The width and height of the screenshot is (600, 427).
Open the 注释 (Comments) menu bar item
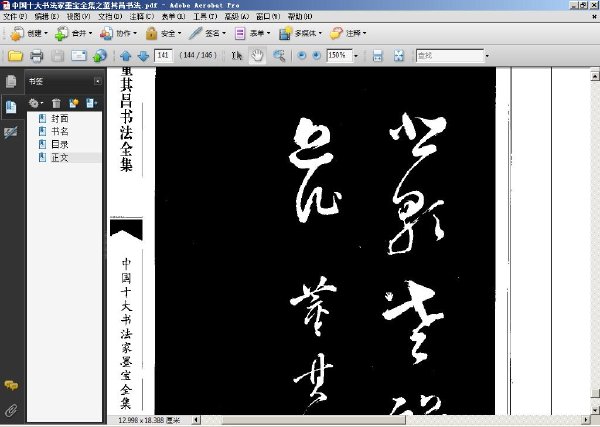click(x=142, y=16)
